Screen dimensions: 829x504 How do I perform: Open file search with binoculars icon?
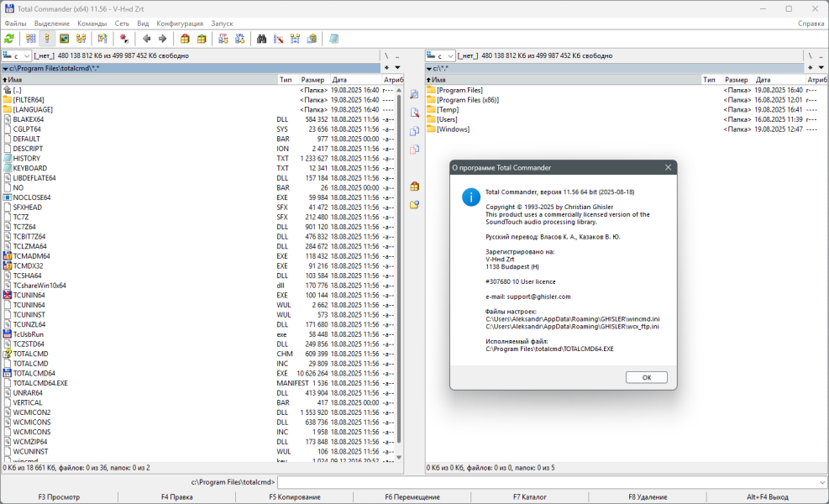point(262,39)
